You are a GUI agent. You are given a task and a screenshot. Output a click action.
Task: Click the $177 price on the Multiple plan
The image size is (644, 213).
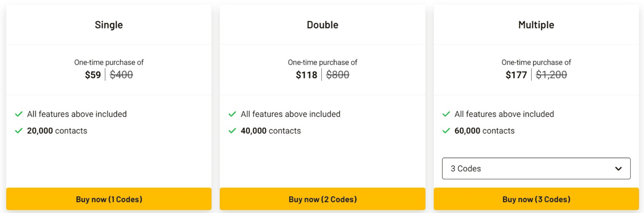pyautogui.click(x=516, y=75)
